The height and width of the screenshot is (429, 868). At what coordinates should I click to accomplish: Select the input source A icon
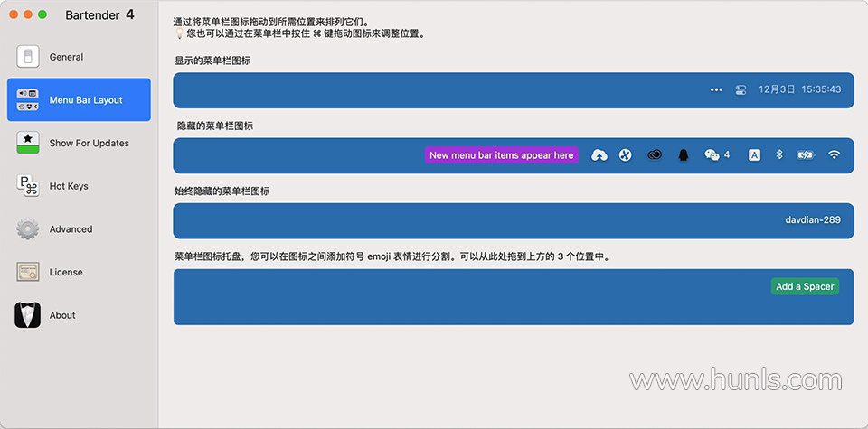[754, 155]
